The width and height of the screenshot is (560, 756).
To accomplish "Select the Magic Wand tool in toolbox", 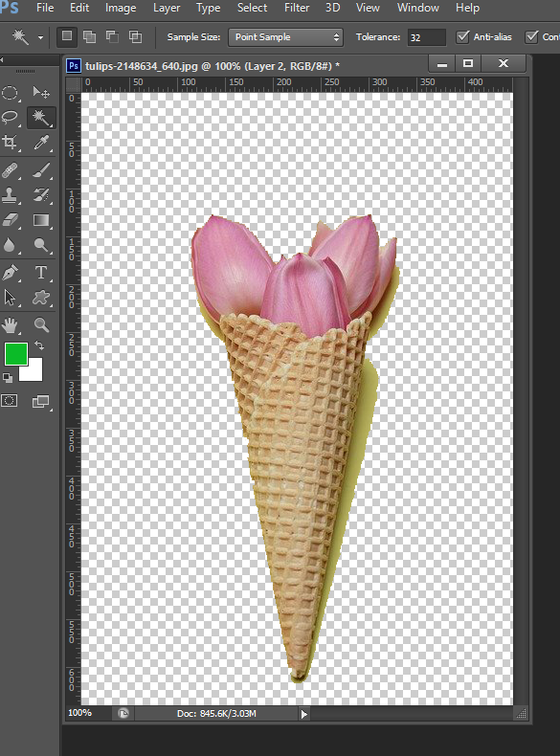I will (41, 117).
